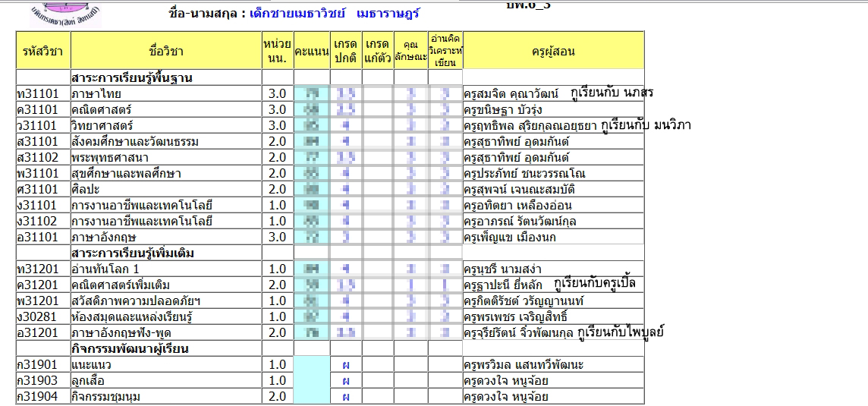Click teacher ครูอาภรณ์ รัตนวัฒน์กุล
The width and height of the screenshot is (868, 406).
(x=520, y=222)
